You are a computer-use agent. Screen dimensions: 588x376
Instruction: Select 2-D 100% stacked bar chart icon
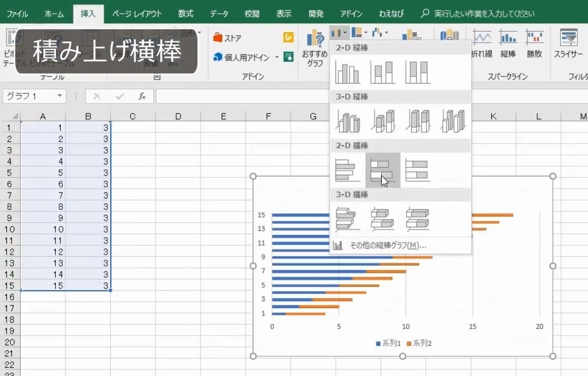[417, 170]
